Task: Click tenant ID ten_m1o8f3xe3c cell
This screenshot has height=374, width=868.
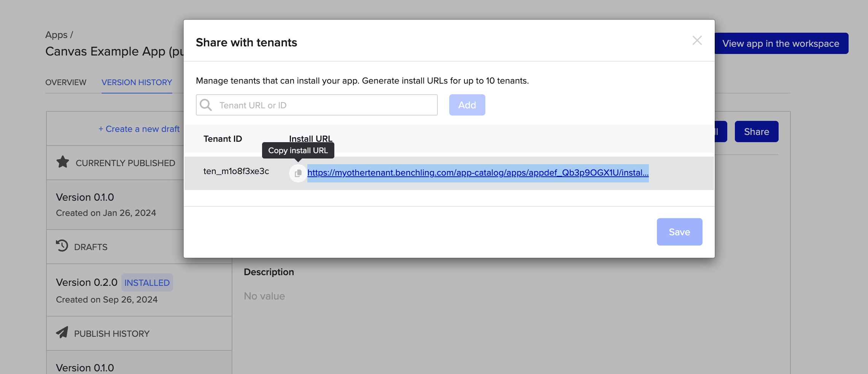Action: (236, 171)
